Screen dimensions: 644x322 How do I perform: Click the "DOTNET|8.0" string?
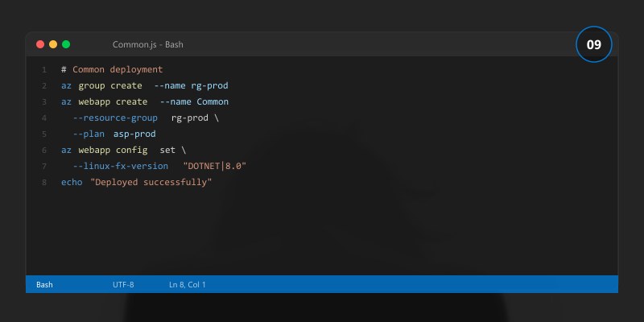click(x=214, y=167)
